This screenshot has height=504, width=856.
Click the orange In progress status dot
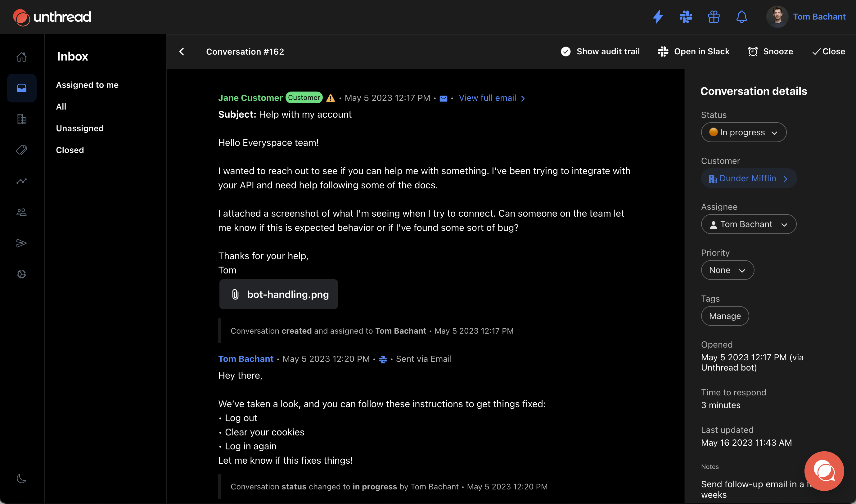pyautogui.click(x=713, y=132)
